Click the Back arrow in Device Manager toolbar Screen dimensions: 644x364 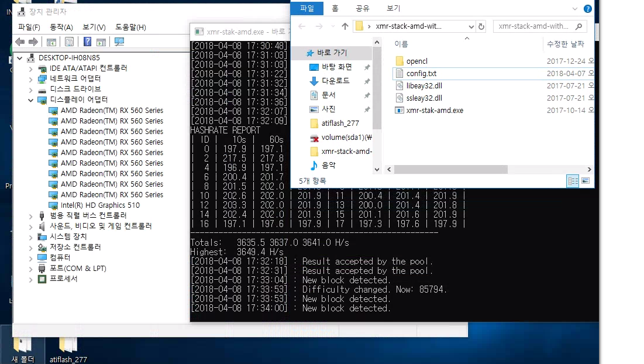pos(20,42)
